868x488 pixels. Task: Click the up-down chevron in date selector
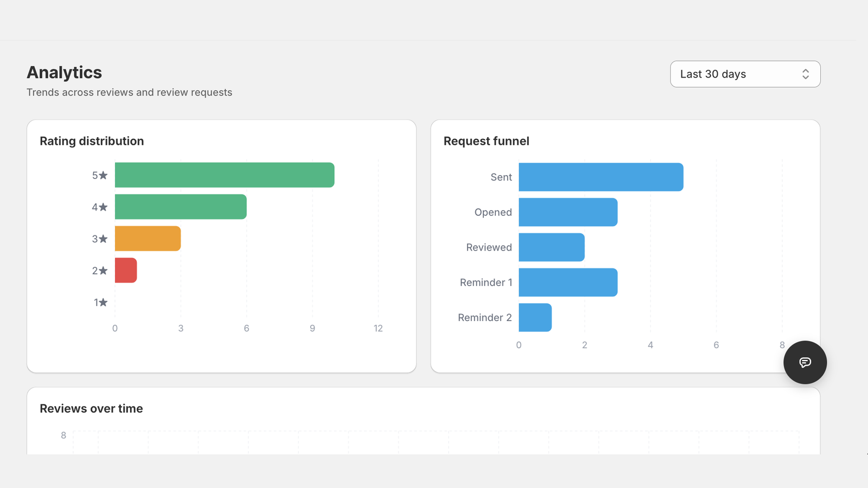pos(806,74)
